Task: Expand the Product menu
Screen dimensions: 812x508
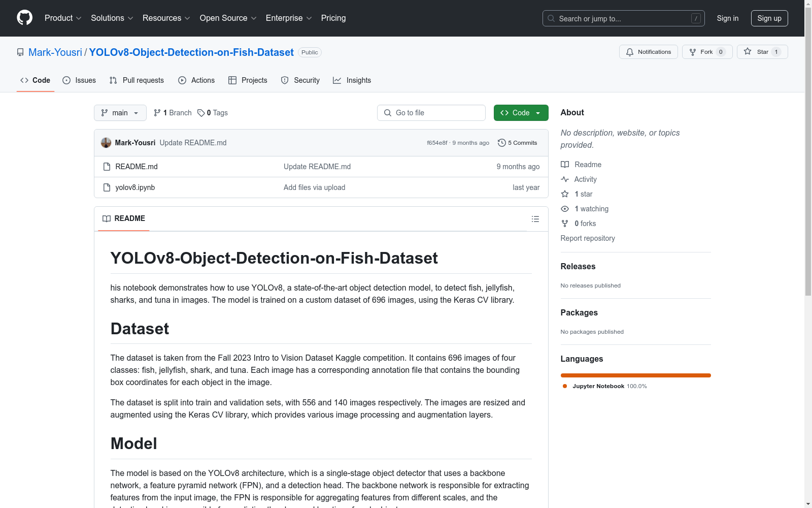Action: pos(63,18)
